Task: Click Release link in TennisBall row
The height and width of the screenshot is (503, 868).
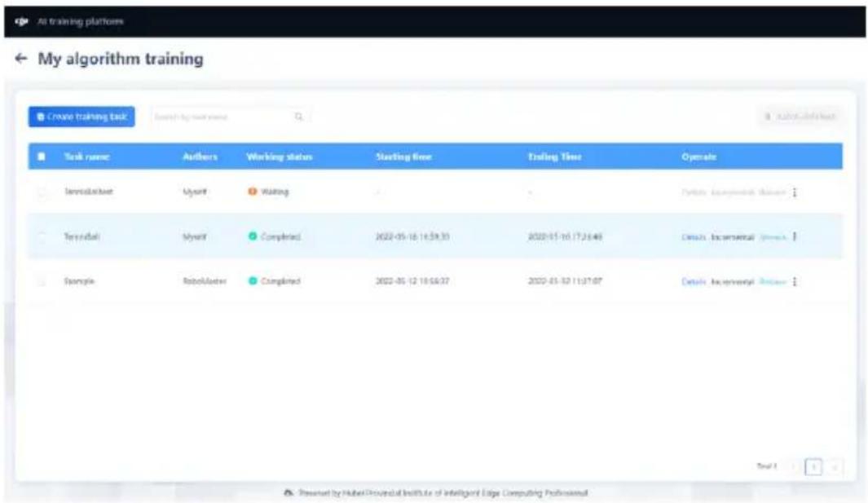Action: [x=773, y=237]
